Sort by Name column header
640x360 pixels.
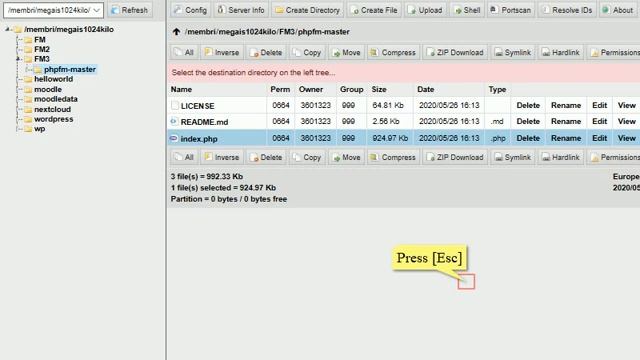pyautogui.click(x=181, y=89)
